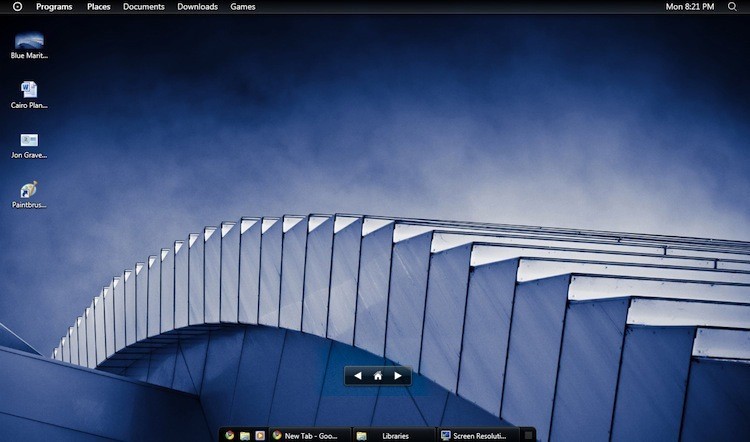Click the home icon in the desktop navigation bar
The height and width of the screenshot is (442, 750).
tap(378, 376)
